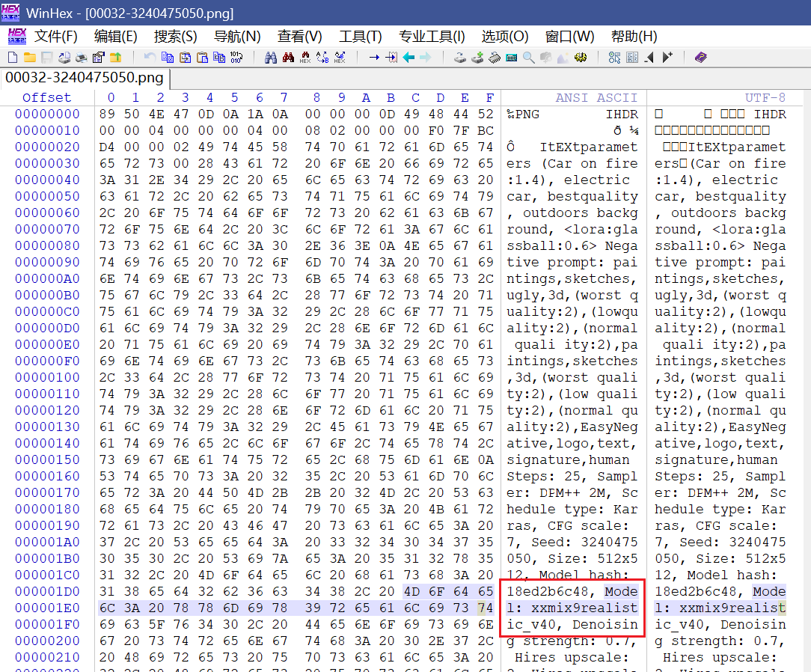Click the Offset column header
This screenshot has height=672, width=811.
point(46,98)
